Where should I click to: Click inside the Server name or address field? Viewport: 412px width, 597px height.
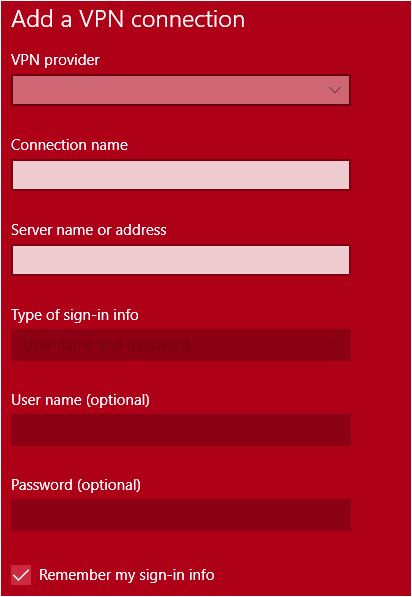click(181, 260)
